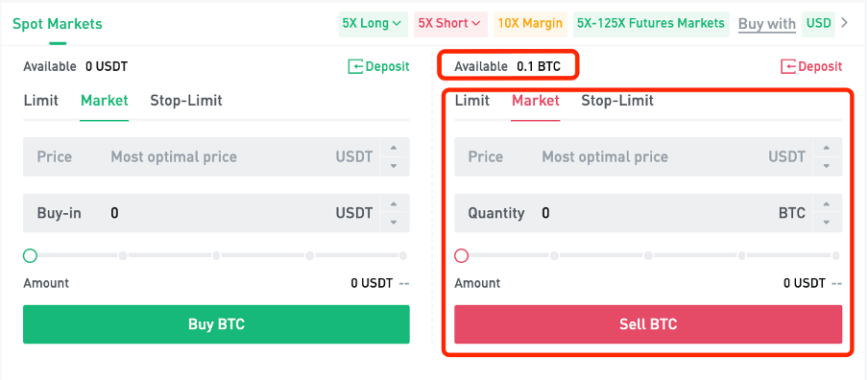Viewport: 868px width, 380px height.
Task: Click the red Sell BTC button
Action: 648,324
